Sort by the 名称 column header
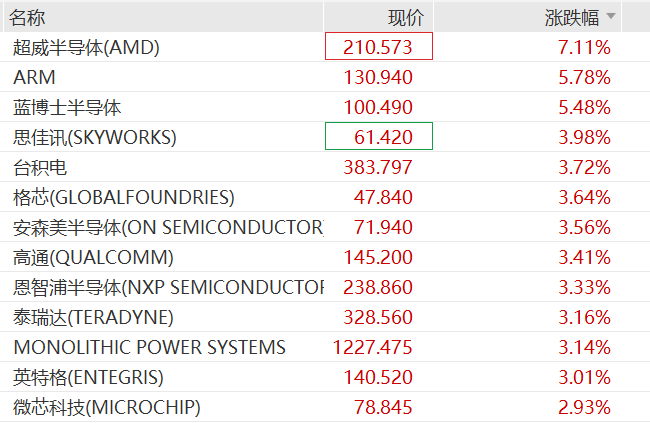 pyautogui.click(x=30, y=17)
